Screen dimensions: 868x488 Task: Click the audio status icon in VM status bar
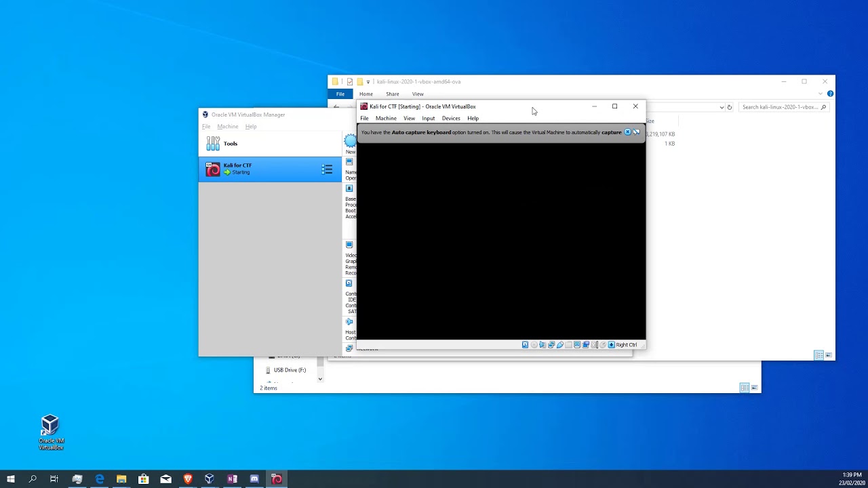(x=543, y=344)
